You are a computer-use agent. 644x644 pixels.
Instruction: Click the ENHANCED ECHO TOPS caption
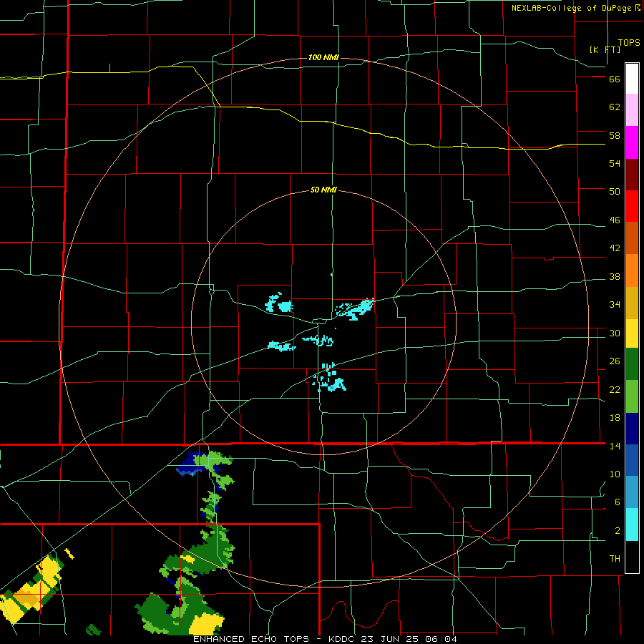click(251, 639)
